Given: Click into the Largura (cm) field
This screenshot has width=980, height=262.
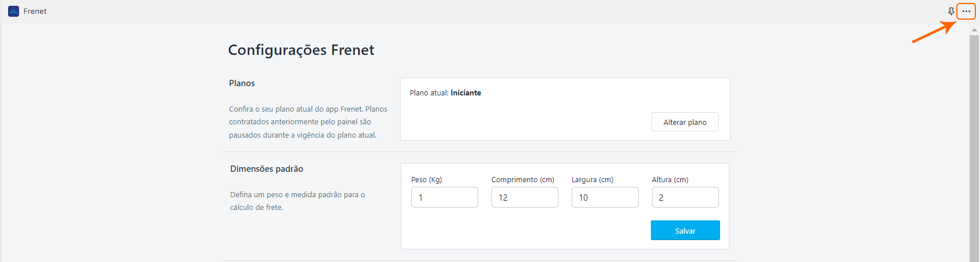Looking at the screenshot, I should 605,197.
